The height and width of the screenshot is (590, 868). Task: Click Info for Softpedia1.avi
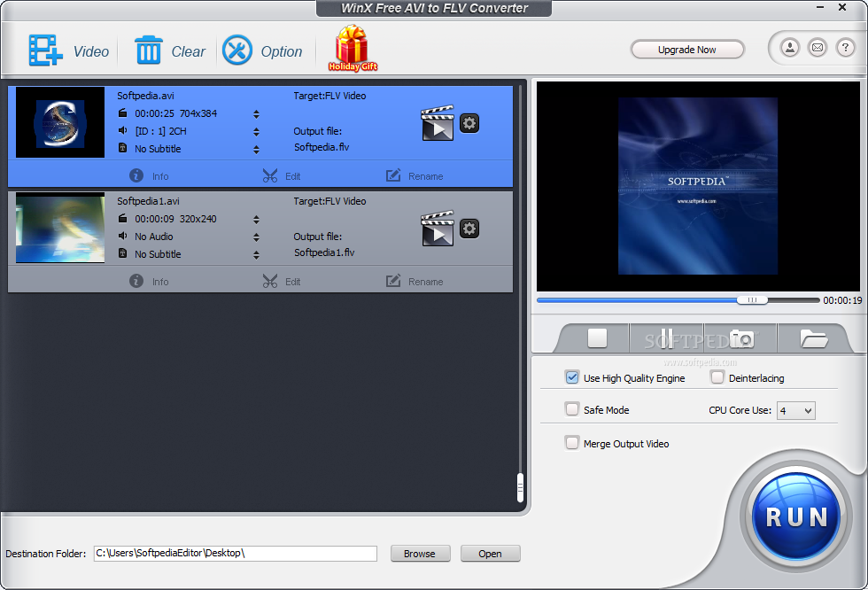pos(149,281)
